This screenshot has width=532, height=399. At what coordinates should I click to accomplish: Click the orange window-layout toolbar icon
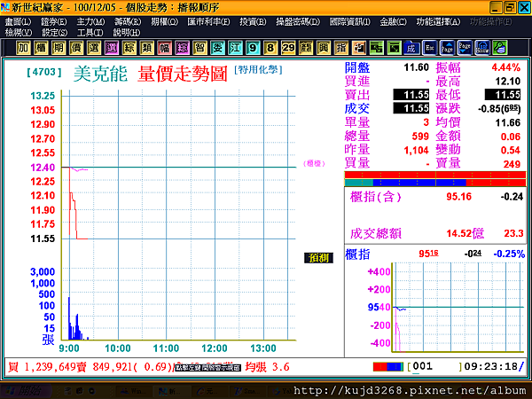pos(358,48)
